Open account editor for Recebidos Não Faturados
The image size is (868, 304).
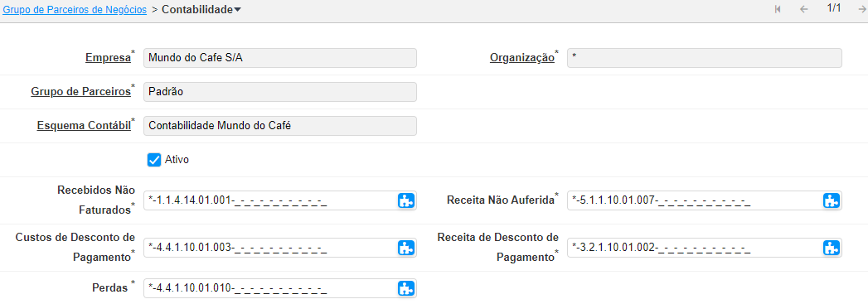point(406,200)
